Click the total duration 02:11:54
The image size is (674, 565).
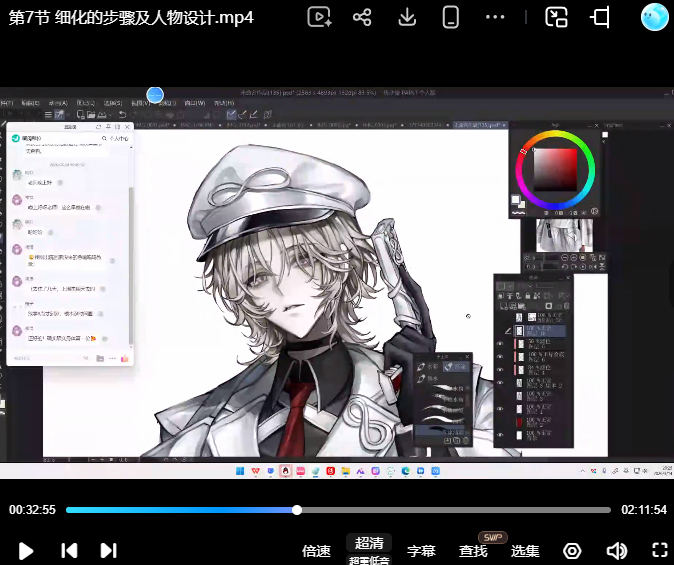[x=644, y=510]
